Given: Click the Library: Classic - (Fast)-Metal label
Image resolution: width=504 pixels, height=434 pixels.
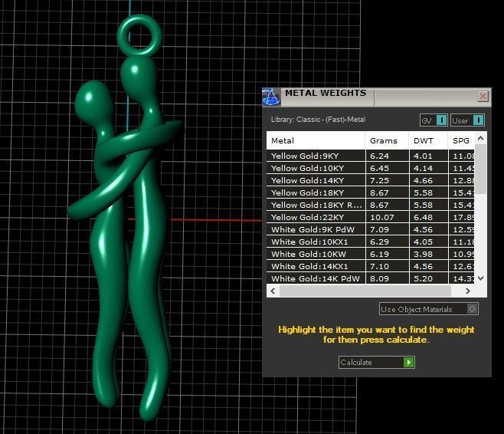Looking at the screenshot, I should [318, 120].
